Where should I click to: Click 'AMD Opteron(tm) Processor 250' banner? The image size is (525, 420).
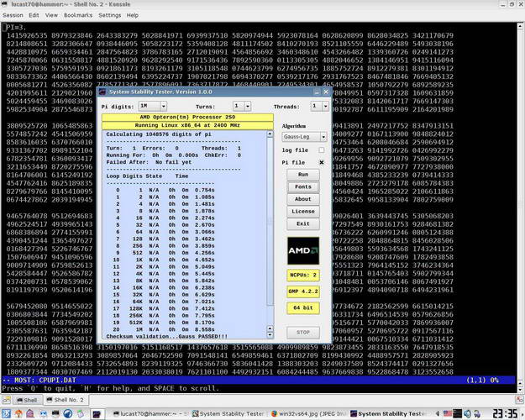coord(187,118)
